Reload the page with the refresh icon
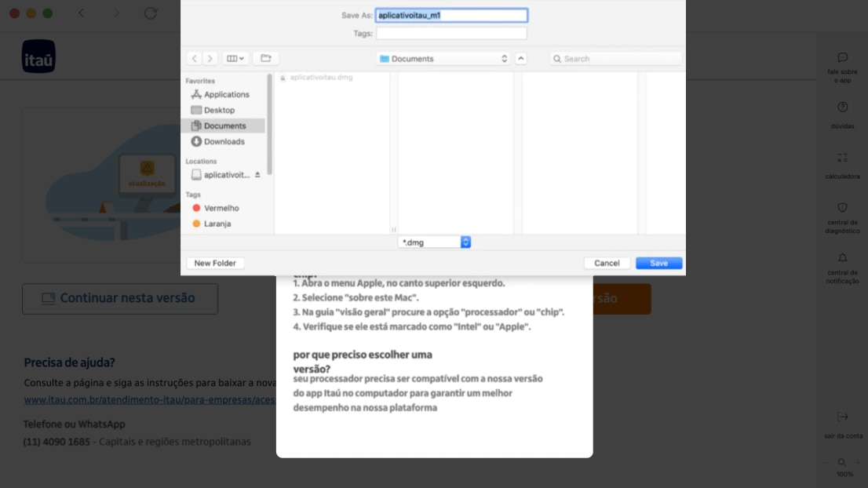 click(151, 13)
